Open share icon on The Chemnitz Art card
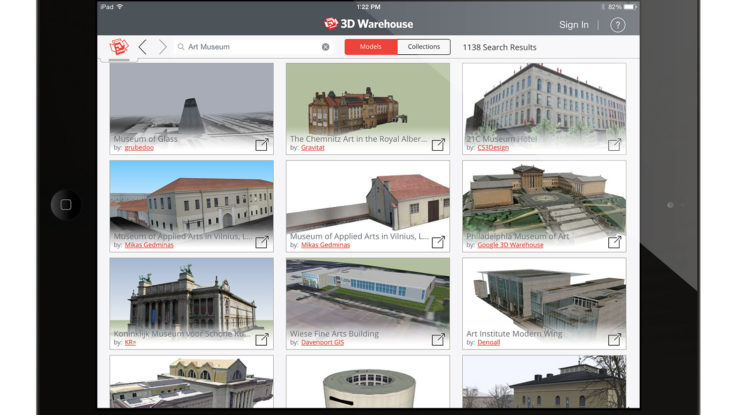 (x=438, y=144)
